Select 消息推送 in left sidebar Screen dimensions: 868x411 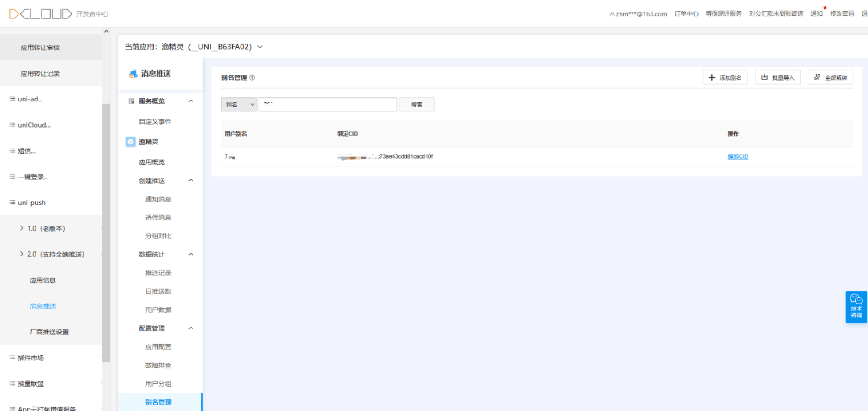coord(43,306)
